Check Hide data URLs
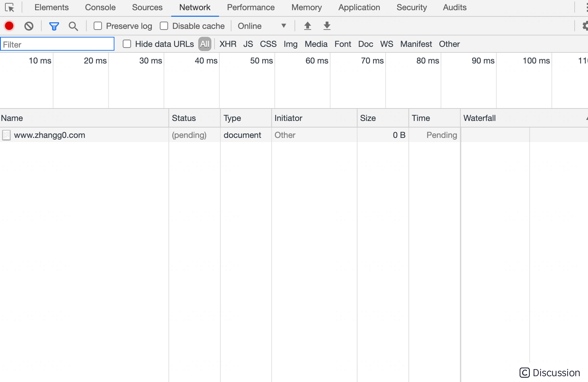The image size is (588, 382). pyautogui.click(x=127, y=44)
